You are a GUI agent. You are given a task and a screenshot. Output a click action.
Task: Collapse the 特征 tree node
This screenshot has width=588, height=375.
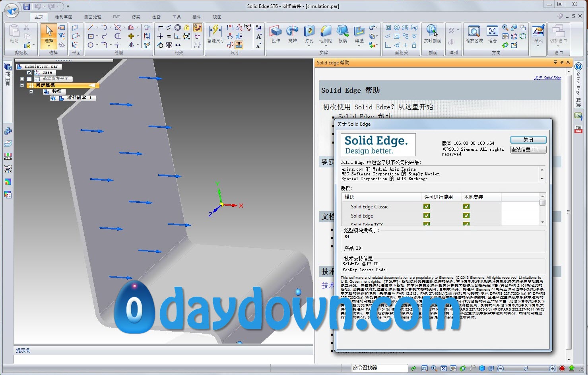[x=31, y=91]
